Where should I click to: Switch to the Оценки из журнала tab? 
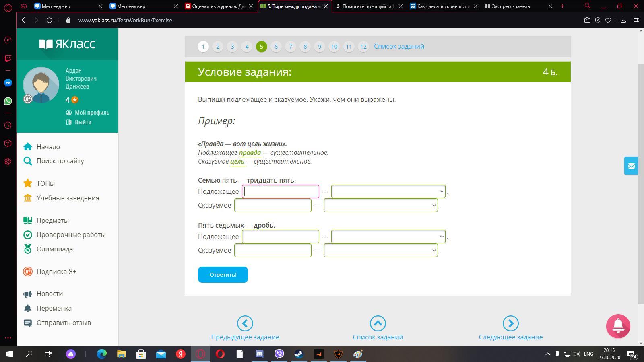(220, 6)
